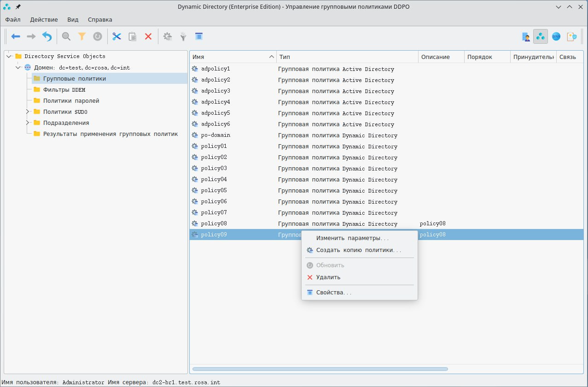Open the users and computers module icon
This screenshot has height=387, width=588.
tap(525, 36)
